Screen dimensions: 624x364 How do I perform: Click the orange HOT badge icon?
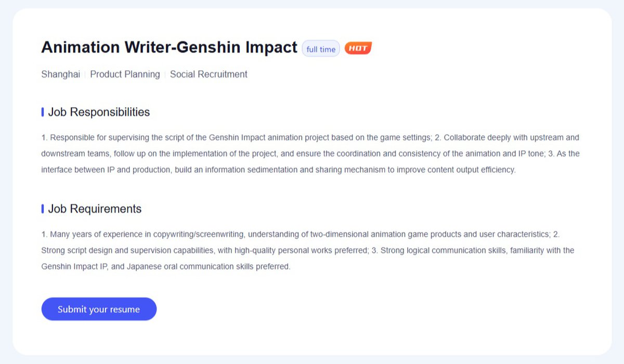[358, 48]
